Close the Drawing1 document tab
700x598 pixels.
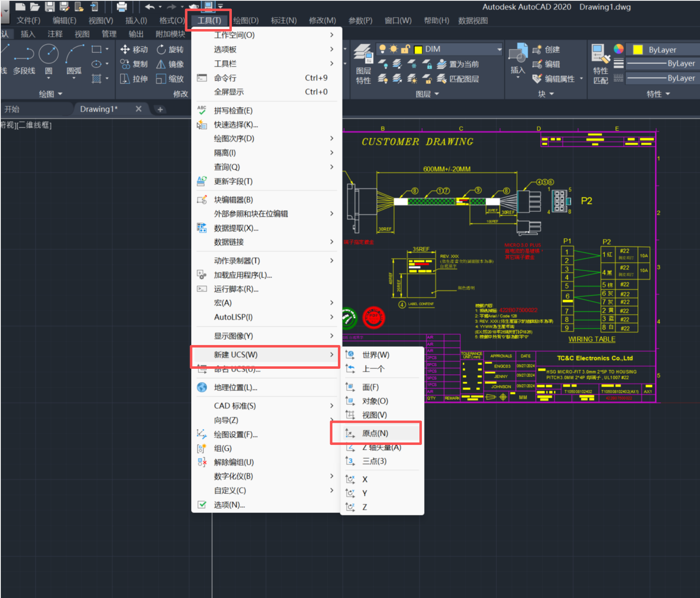[x=138, y=109]
